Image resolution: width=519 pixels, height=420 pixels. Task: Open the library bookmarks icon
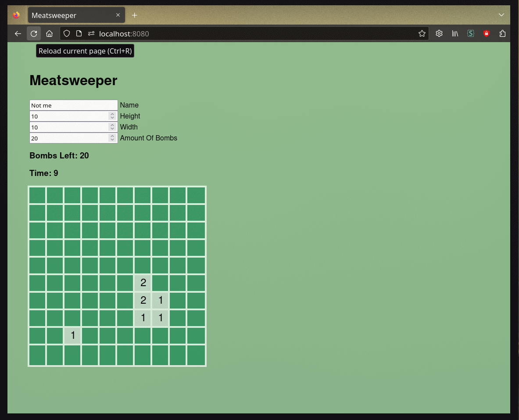tap(455, 34)
